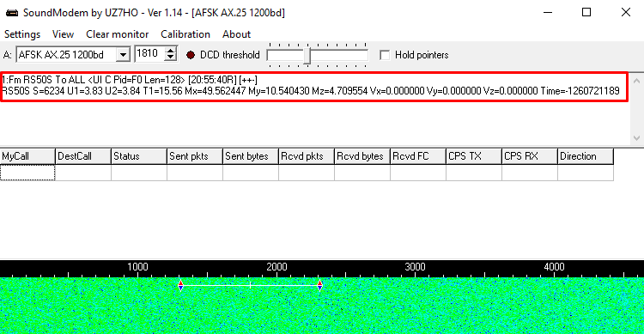The image size is (644, 334).
Task: Click the DestCall column header
Action: [x=83, y=156]
